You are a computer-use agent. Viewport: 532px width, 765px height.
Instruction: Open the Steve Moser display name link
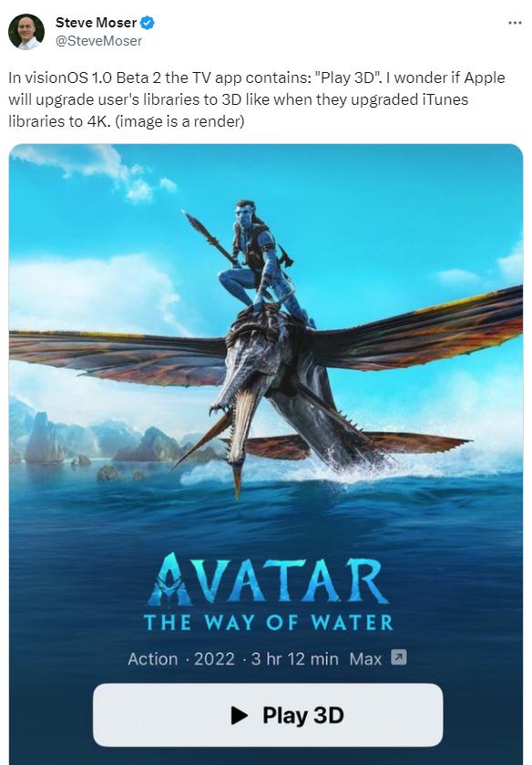96,23
